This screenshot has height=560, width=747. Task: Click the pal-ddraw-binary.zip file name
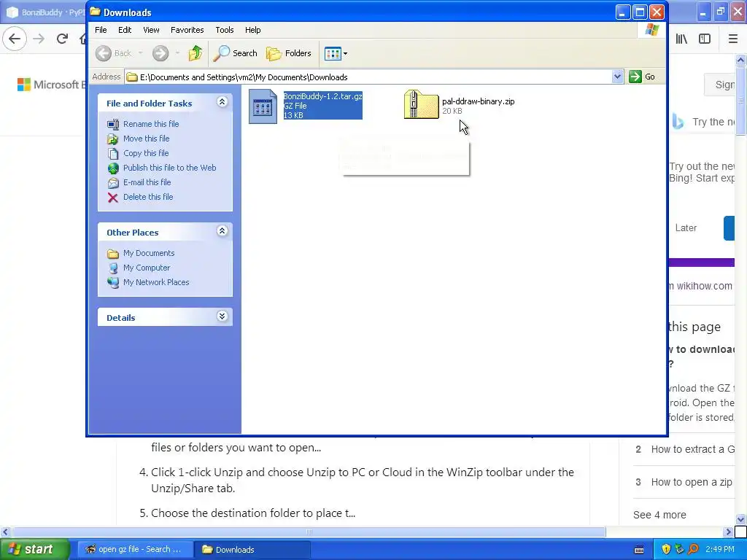click(479, 101)
